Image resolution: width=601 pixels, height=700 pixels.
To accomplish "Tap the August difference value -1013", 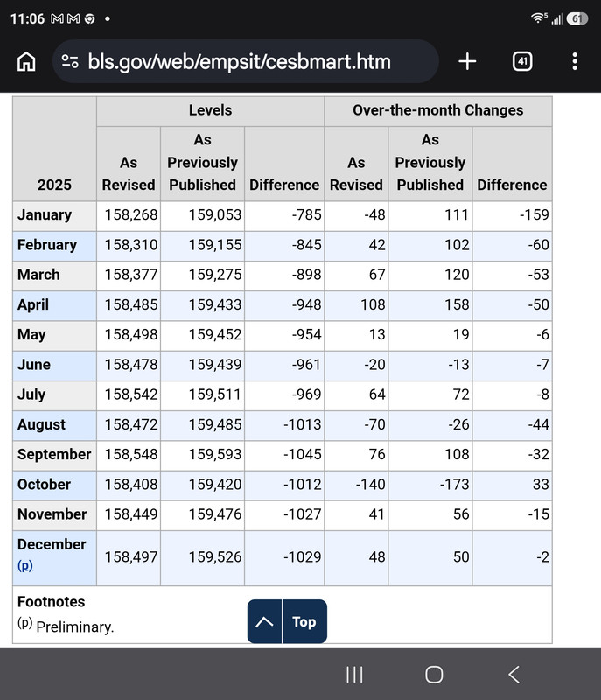I will pyautogui.click(x=303, y=424).
